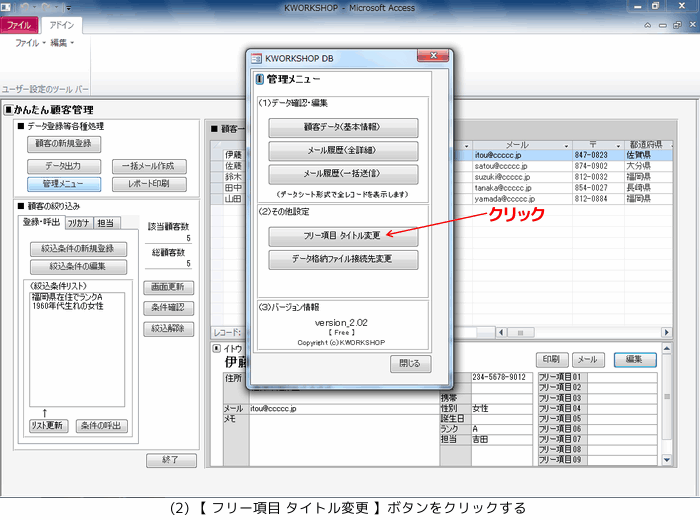Image resolution: width=700 pixels, height=520 pixels.
Task: Select row 田中 in customer list
Action: pyautogui.click(x=233, y=188)
